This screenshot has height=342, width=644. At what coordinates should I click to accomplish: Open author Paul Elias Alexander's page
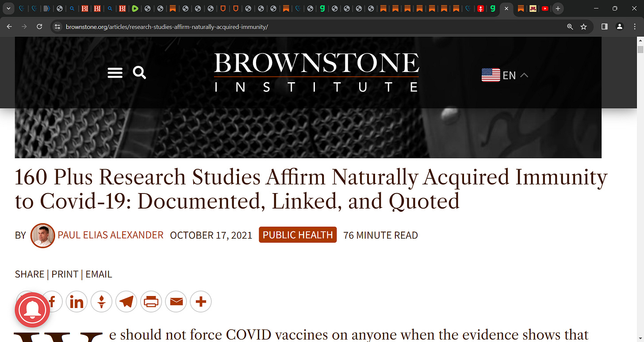click(x=111, y=235)
